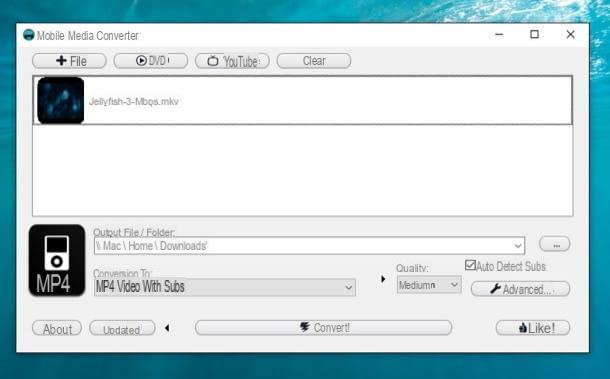Open the Quality Medium dropdown

[429, 285]
